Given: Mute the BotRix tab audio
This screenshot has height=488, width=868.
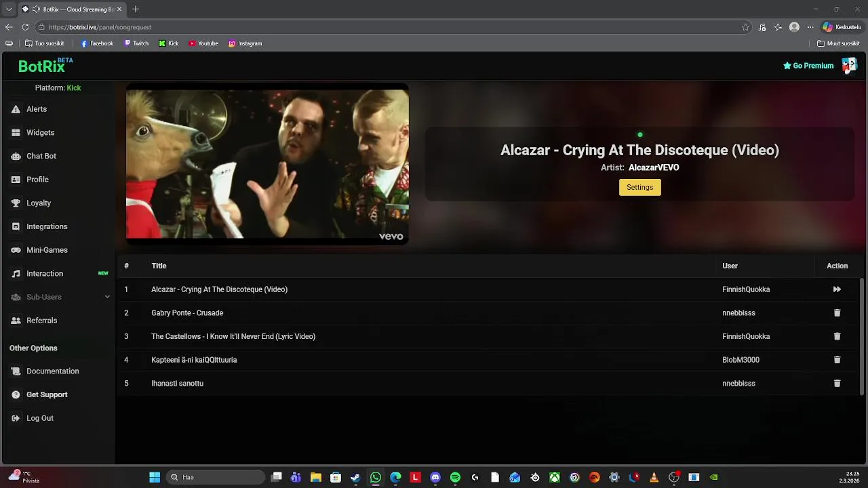Looking at the screenshot, I should tap(36, 9).
